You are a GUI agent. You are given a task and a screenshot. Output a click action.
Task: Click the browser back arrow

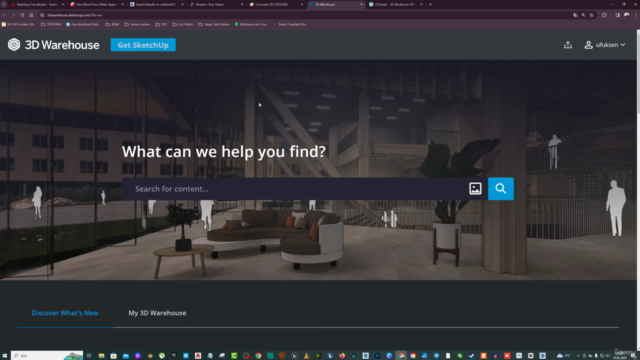[x=4, y=15]
